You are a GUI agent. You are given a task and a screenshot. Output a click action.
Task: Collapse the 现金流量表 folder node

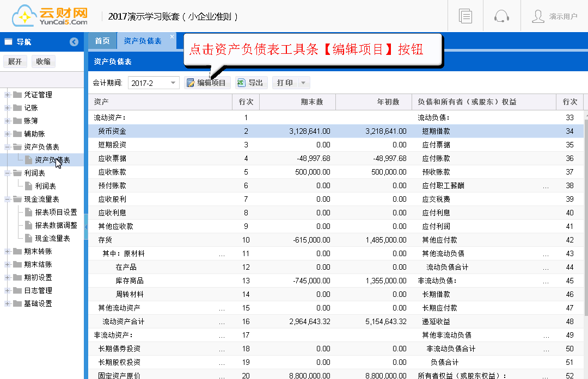click(x=7, y=199)
